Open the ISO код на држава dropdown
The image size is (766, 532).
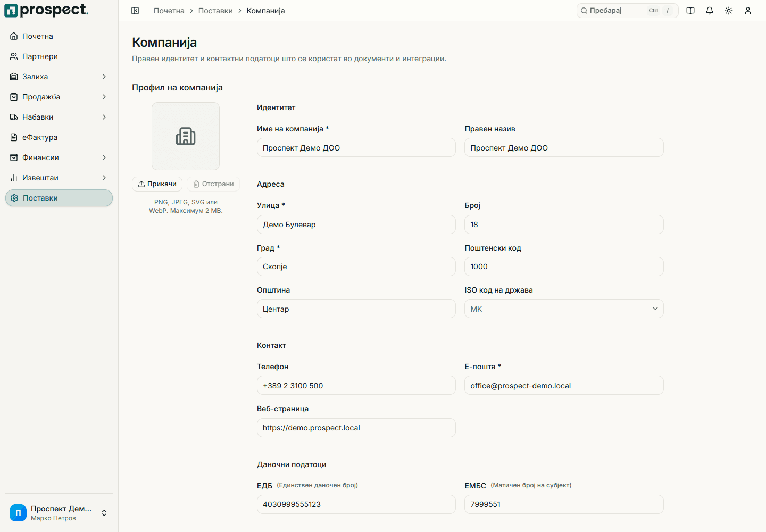564,309
